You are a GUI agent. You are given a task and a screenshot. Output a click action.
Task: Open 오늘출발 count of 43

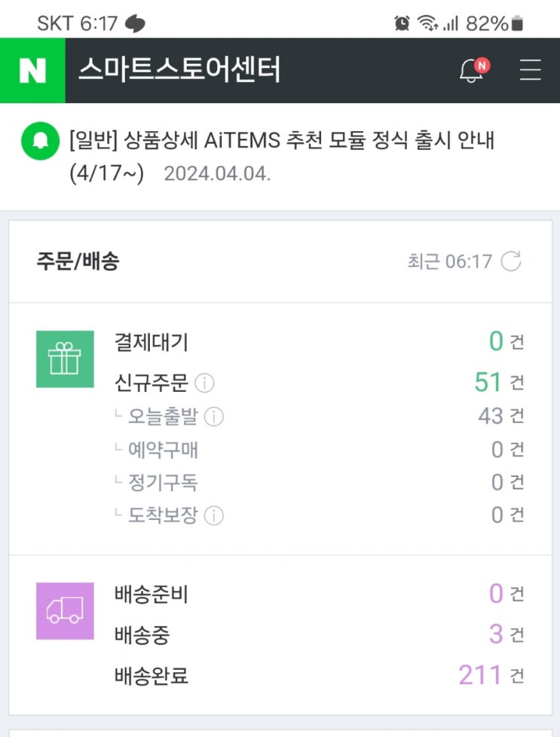coord(491,416)
